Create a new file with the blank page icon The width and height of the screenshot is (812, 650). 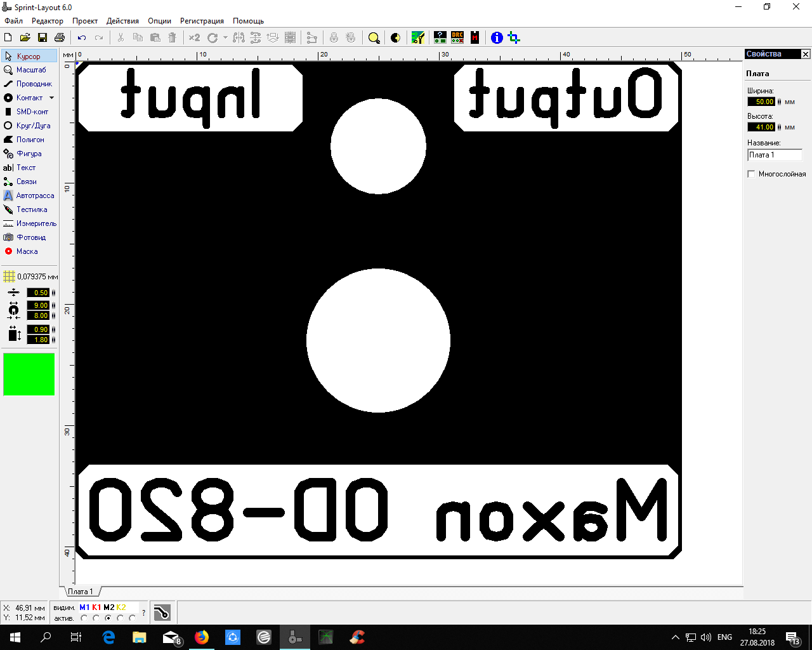pos(8,38)
